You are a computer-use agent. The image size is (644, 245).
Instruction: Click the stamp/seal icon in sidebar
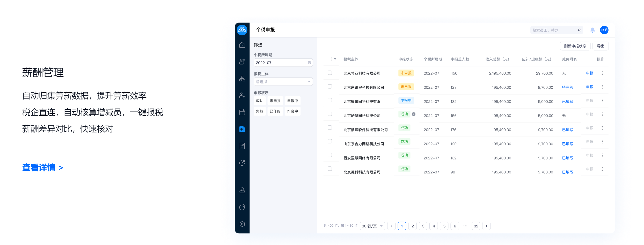[x=242, y=190]
